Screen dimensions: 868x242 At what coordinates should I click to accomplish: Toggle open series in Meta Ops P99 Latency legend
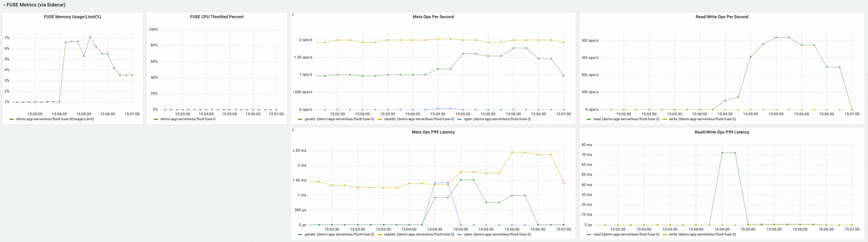click(x=497, y=234)
